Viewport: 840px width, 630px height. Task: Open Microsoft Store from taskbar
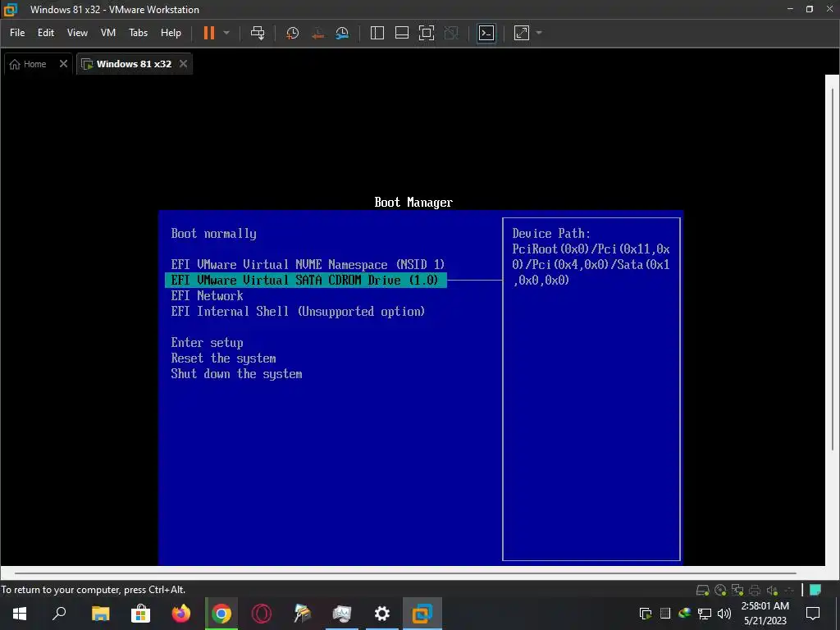click(x=140, y=614)
